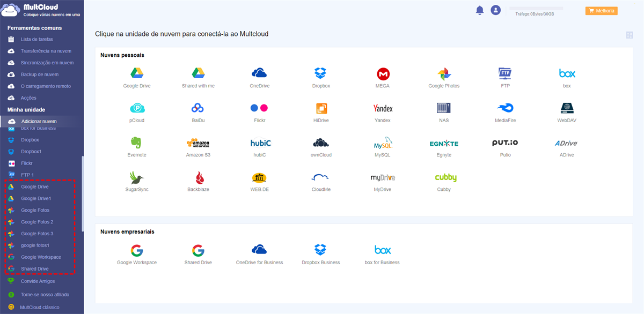Image resolution: width=644 pixels, height=314 pixels.
Task: Choose Egnyte cloud
Action: point(444,147)
